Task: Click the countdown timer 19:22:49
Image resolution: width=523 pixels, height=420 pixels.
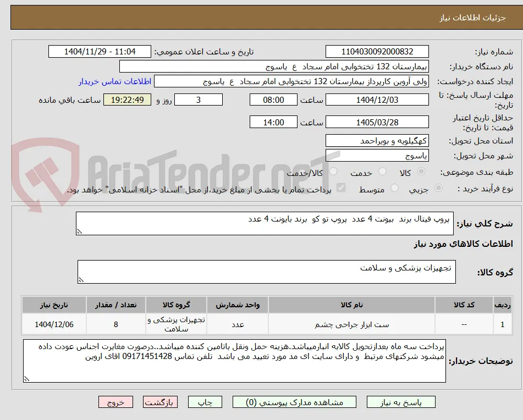Action: click(128, 100)
